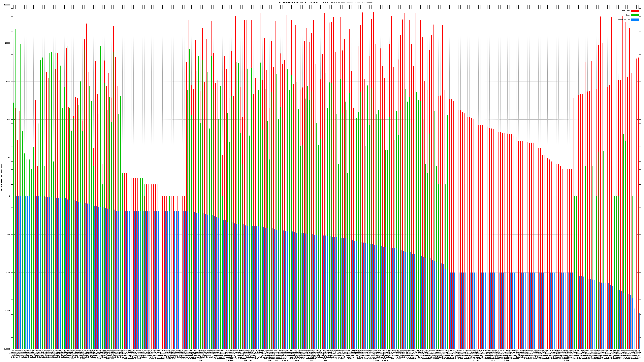Click the 0.0001 y-axis tick label

7,349
